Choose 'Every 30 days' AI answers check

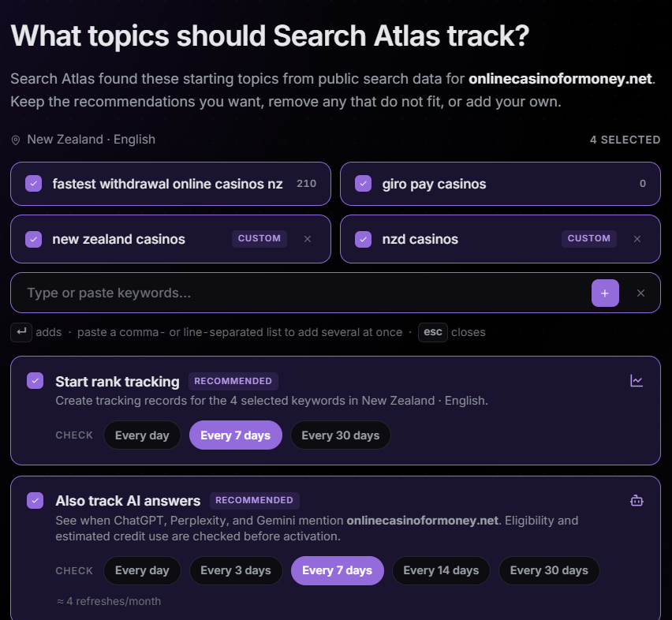coord(549,570)
